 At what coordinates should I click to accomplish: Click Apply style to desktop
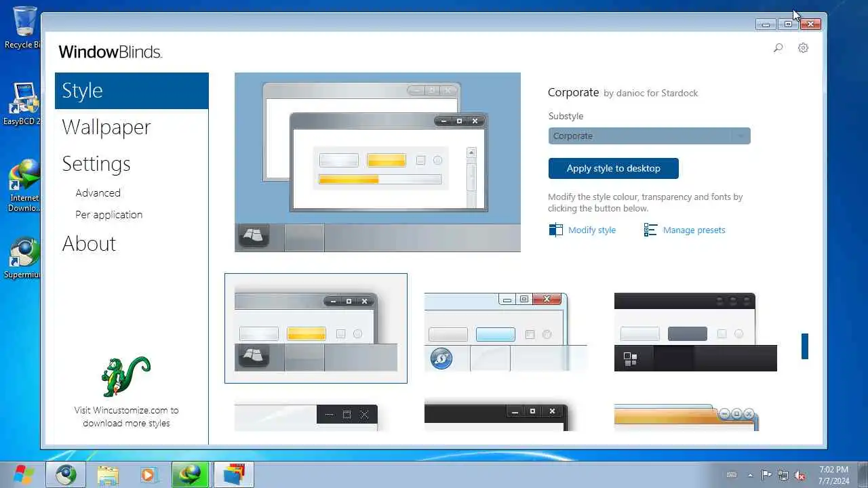coord(613,168)
